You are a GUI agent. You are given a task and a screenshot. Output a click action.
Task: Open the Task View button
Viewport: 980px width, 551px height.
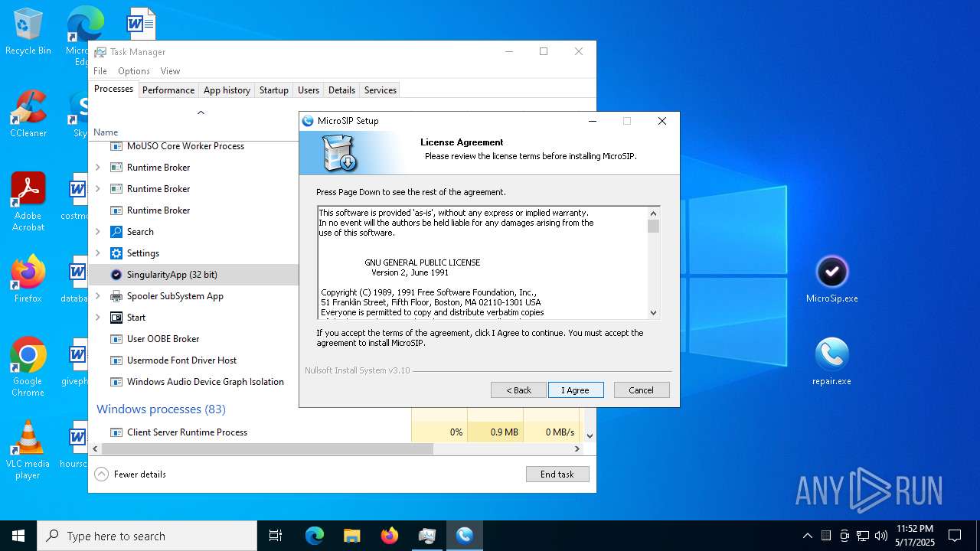click(276, 536)
